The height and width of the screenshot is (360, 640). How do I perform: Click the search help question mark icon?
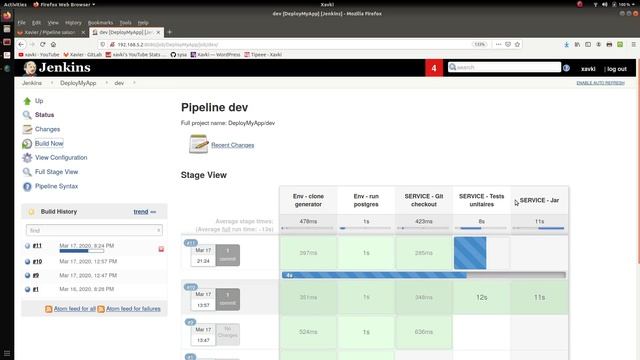coord(566,68)
